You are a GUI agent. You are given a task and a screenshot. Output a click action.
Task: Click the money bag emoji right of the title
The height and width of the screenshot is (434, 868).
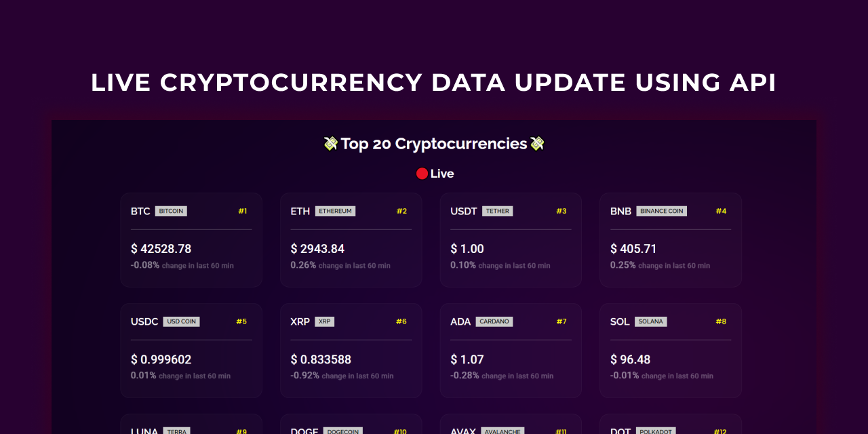pos(538,143)
